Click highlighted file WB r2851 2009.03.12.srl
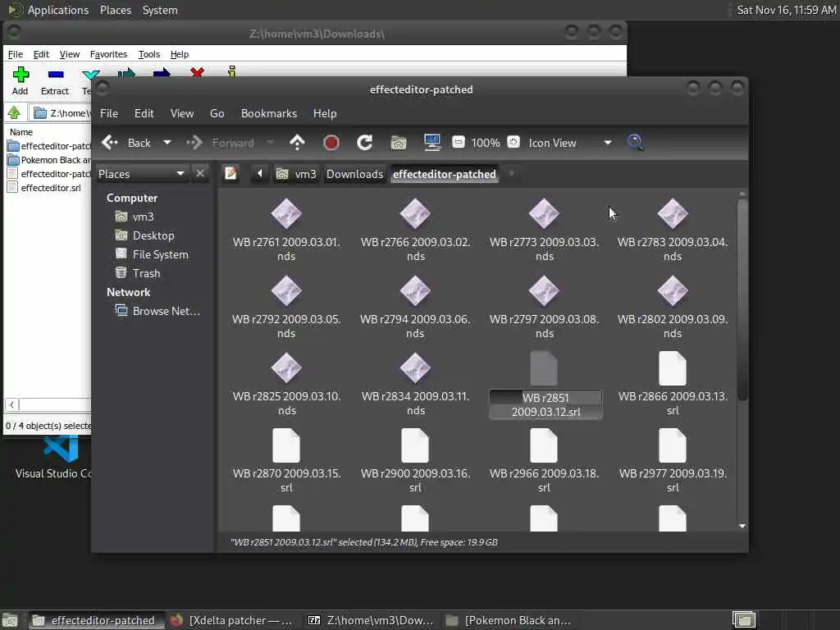Image resolution: width=840 pixels, height=630 pixels. click(x=546, y=386)
